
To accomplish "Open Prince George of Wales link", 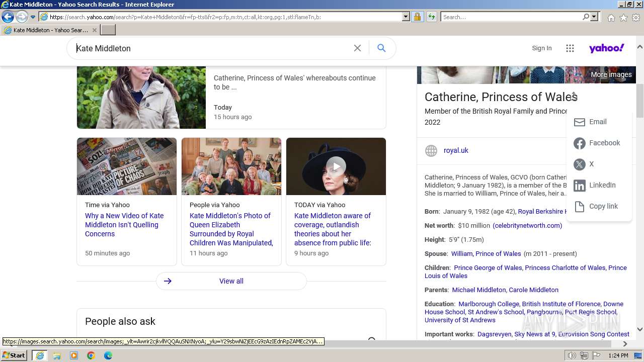I will tap(488, 268).
